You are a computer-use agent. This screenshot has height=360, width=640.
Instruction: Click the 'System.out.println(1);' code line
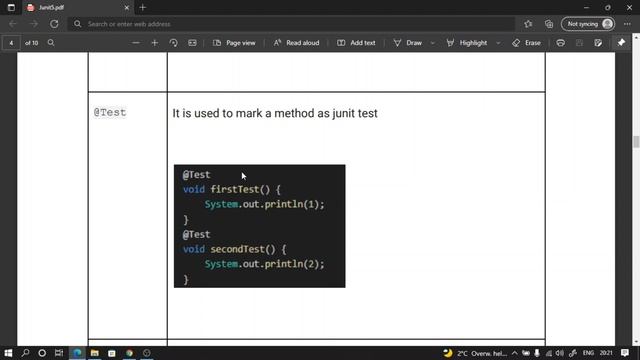click(x=264, y=204)
